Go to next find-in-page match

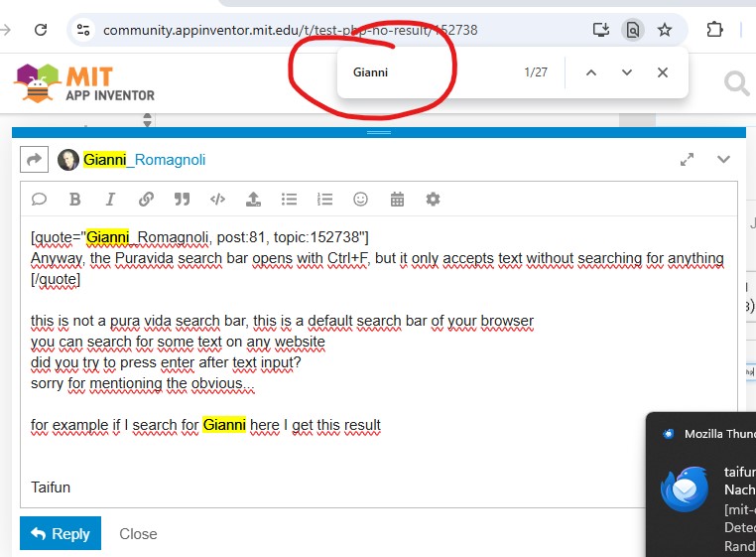[x=627, y=72]
